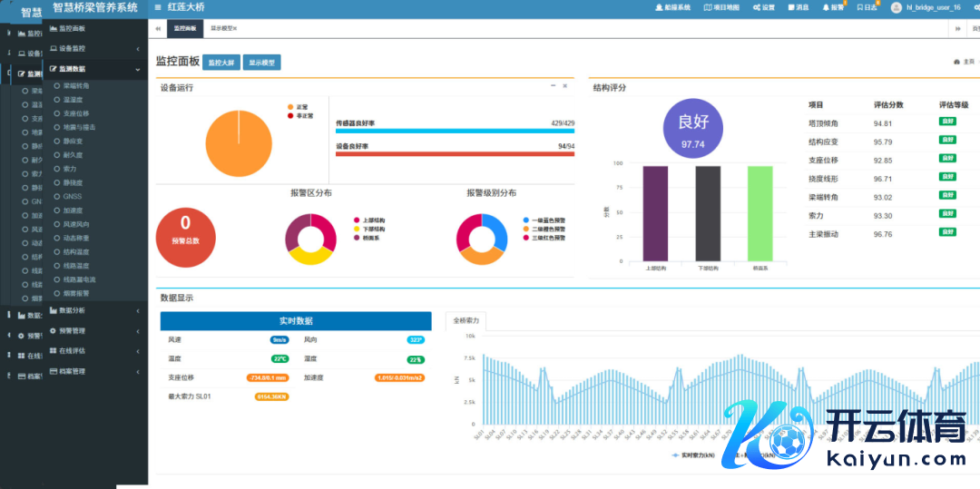Minimize the 设备运行 panel
Viewport: 980px width, 489px height.
553,86
